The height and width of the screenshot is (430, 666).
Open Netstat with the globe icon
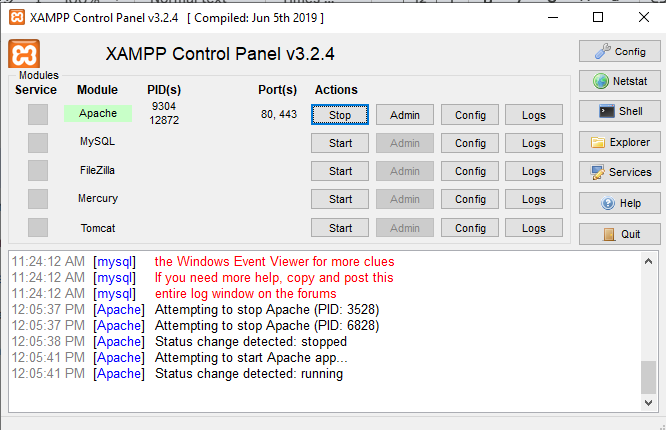point(620,81)
